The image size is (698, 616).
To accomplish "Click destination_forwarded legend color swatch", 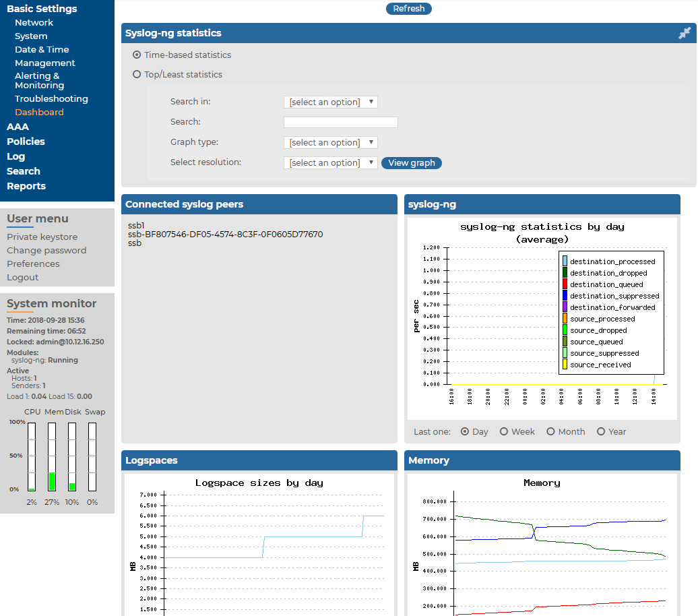I will (565, 307).
